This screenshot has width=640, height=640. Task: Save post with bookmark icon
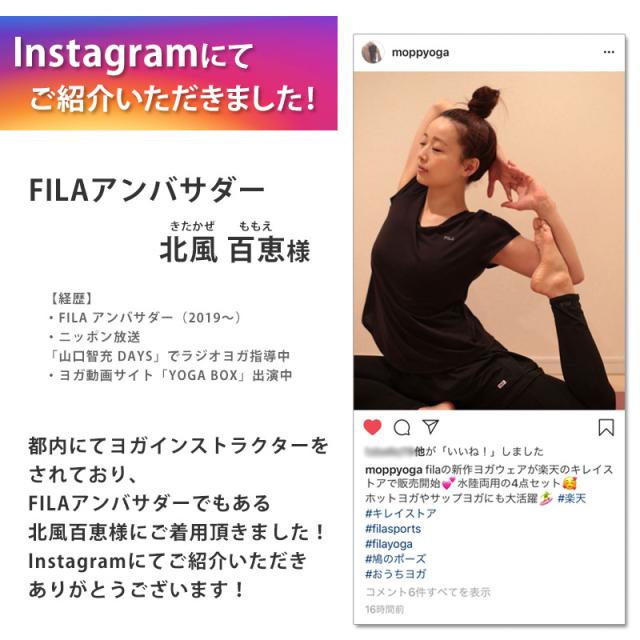[606, 427]
